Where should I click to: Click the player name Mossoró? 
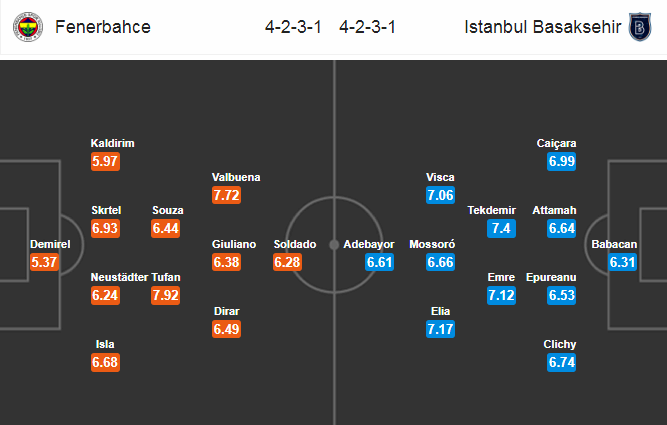[432, 244]
